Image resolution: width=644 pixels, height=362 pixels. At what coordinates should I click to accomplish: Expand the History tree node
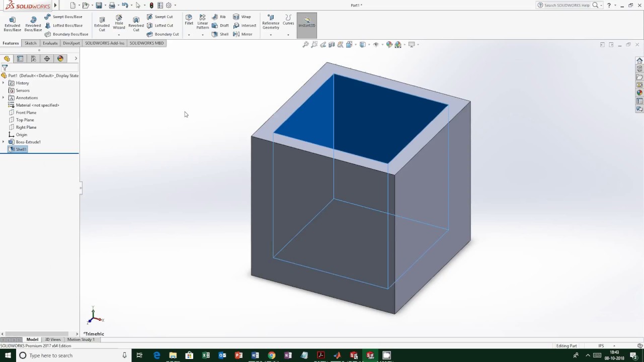point(4,83)
